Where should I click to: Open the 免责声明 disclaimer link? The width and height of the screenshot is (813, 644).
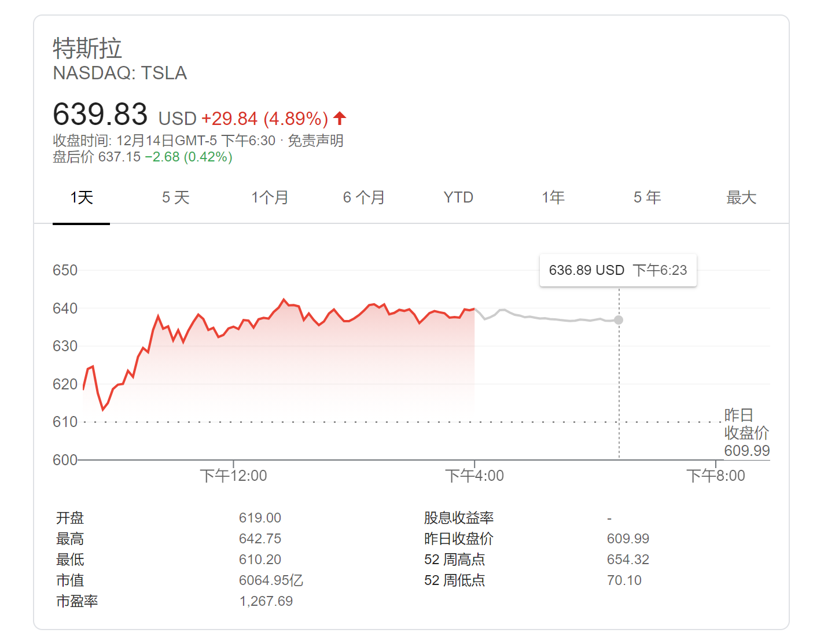tap(315, 141)
